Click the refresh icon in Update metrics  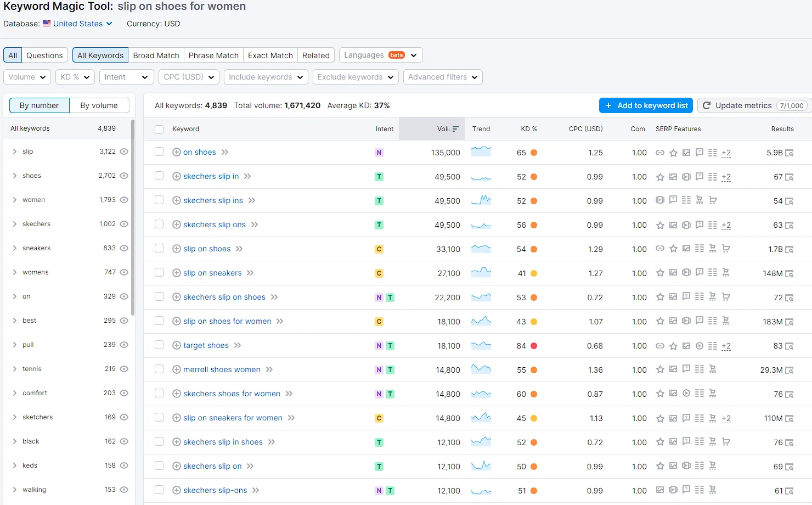click(707, 105)
